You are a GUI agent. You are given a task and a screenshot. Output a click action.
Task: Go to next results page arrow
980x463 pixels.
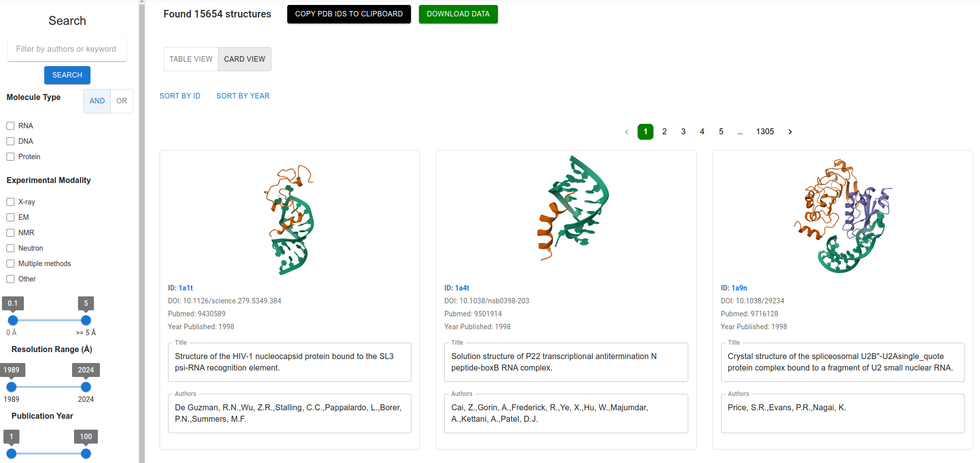[790, 132]
